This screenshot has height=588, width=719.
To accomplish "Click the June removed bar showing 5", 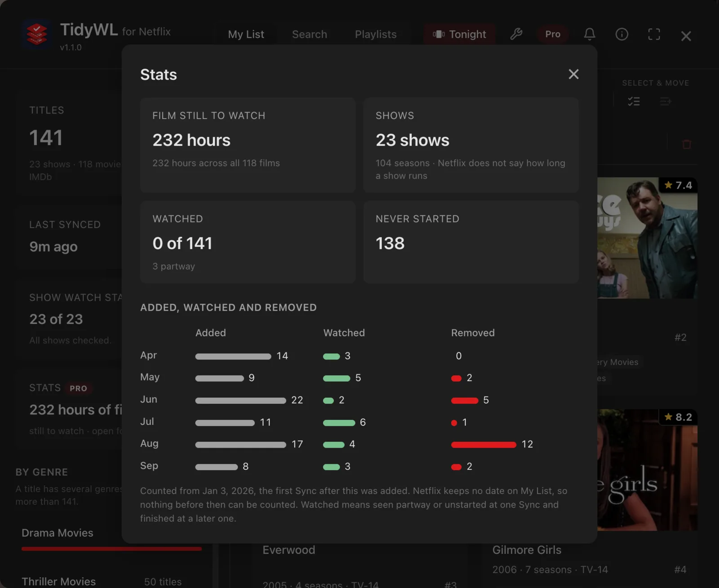I will pyautogui.click(x=465, y=401).
